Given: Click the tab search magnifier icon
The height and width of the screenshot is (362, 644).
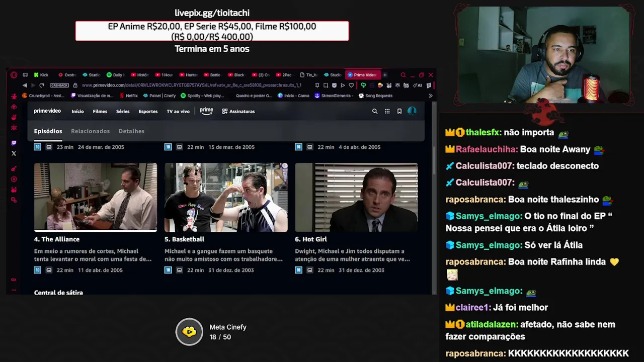Looking at the screenshot, I should pyautogui.click(x=403, y=75).
